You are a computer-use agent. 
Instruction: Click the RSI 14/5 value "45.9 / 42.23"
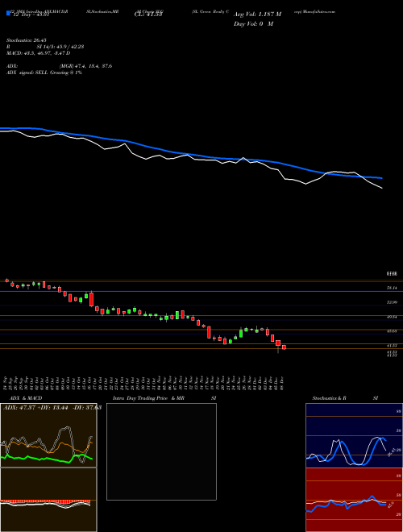(x=69, y=47)
